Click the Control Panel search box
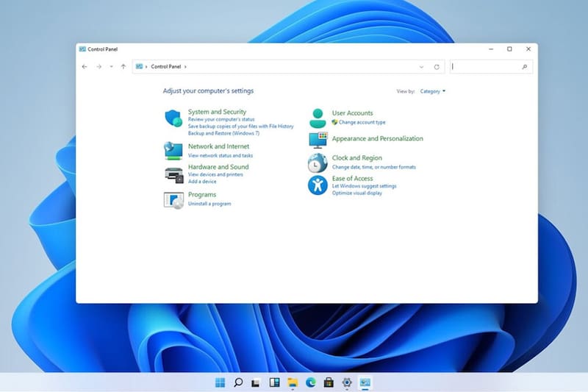The image size is (588, 392). click(x=487, y=67)
